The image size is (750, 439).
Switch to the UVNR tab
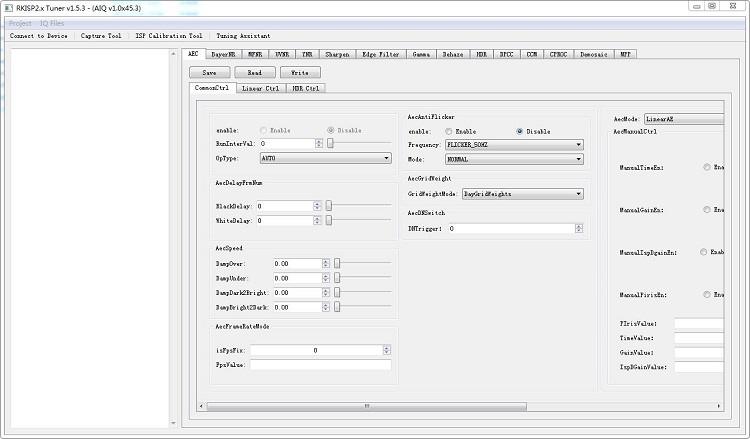point(282,55)
